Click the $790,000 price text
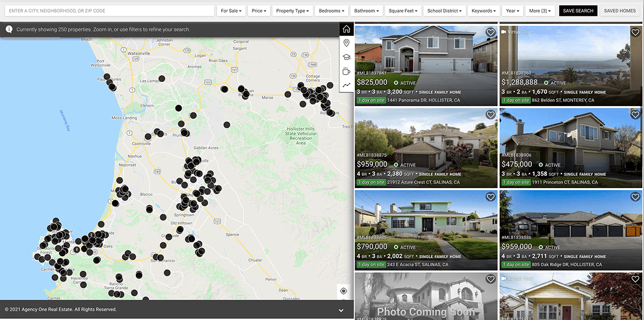The image size is (644, 320). [372, 247]
